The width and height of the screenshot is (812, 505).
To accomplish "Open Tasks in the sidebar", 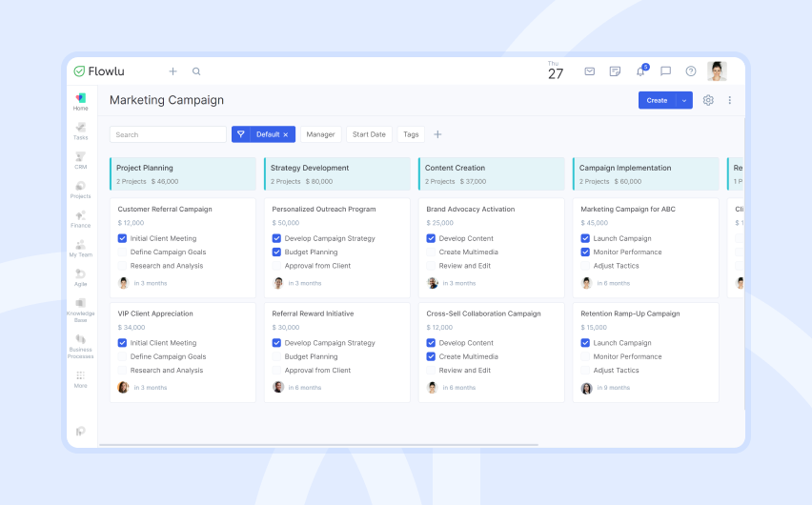I will 80,131.
